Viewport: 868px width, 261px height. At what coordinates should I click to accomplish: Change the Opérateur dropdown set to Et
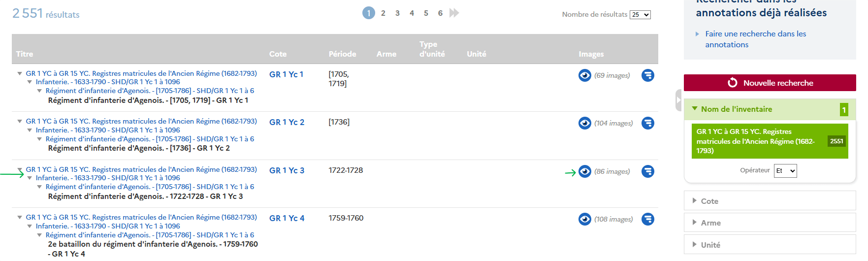pyautogui.click(x=785, y=170)
